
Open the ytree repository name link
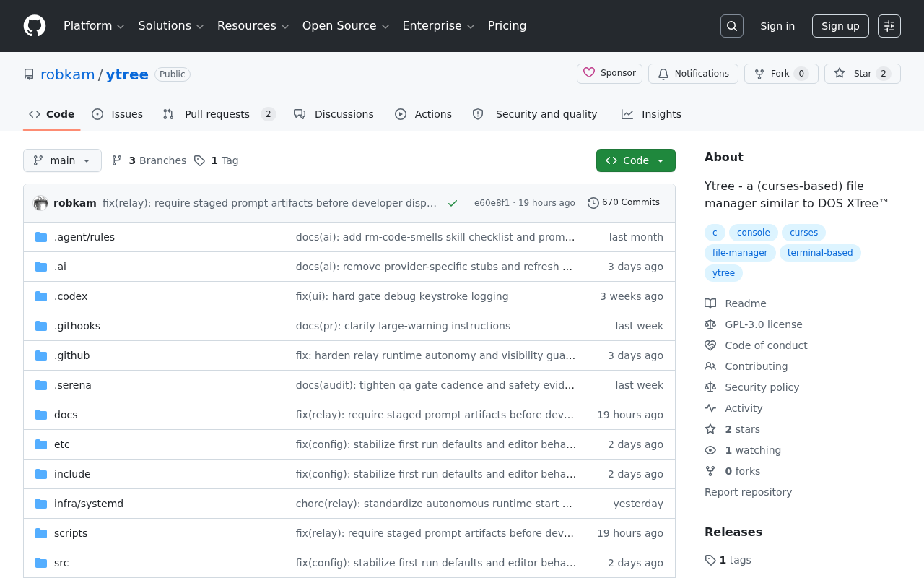coord(127,74)
